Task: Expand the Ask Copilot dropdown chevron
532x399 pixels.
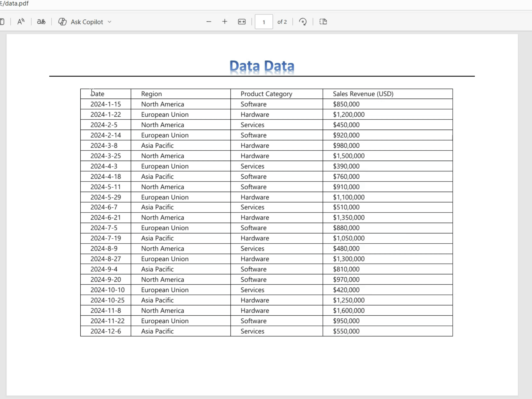Action: click(x=109, y=22)
